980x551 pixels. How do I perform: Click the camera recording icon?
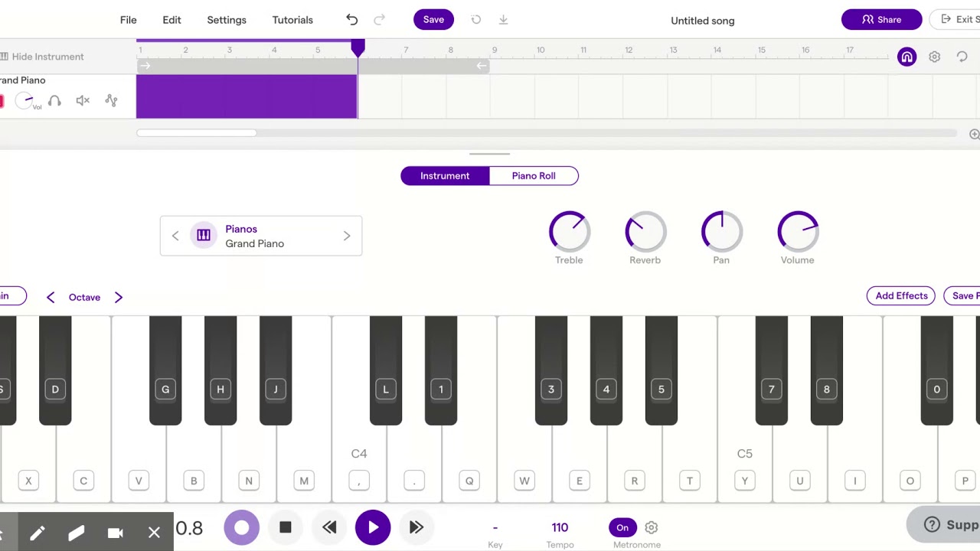(x=115, y=533)
